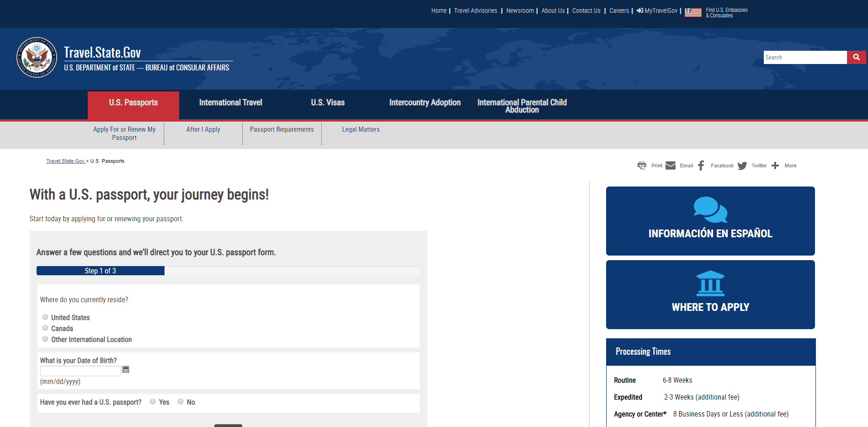
Task: Choose Yes for previous U.S. passport
Action: (153, 401)
